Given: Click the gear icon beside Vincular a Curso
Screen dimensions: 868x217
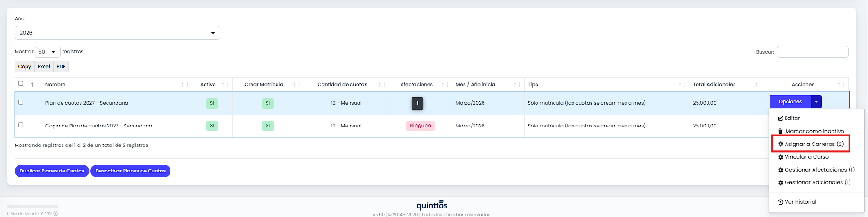Looking at the screenshot, I should coord(780,157).
